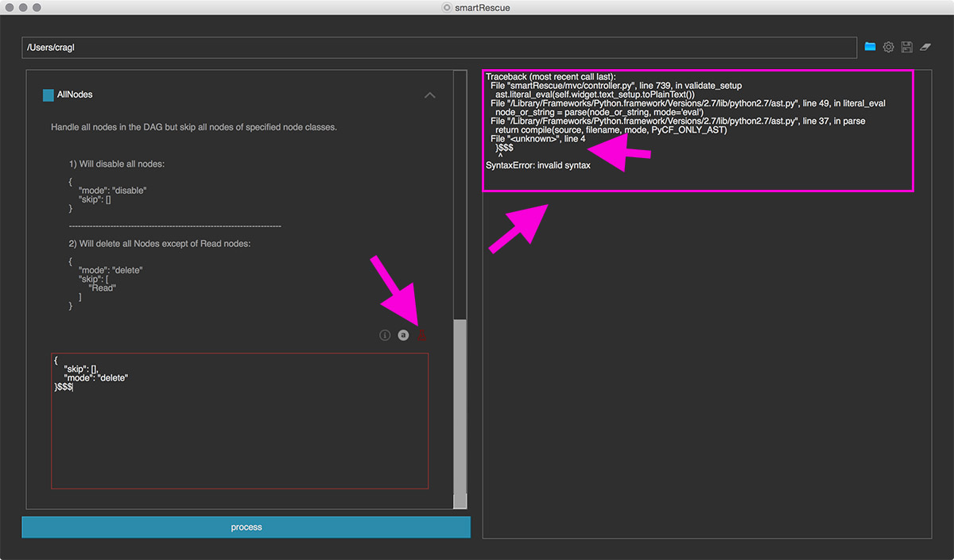954x560 pixels.
Task: Click the eraser clear icon
Action: [x=925, y=47]
